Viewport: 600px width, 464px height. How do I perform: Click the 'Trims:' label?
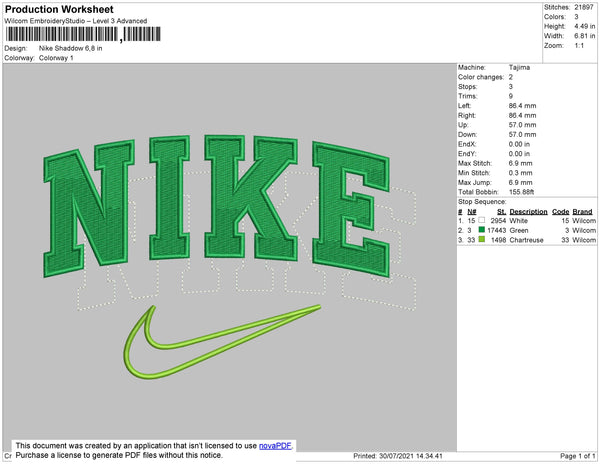(468, 96)
